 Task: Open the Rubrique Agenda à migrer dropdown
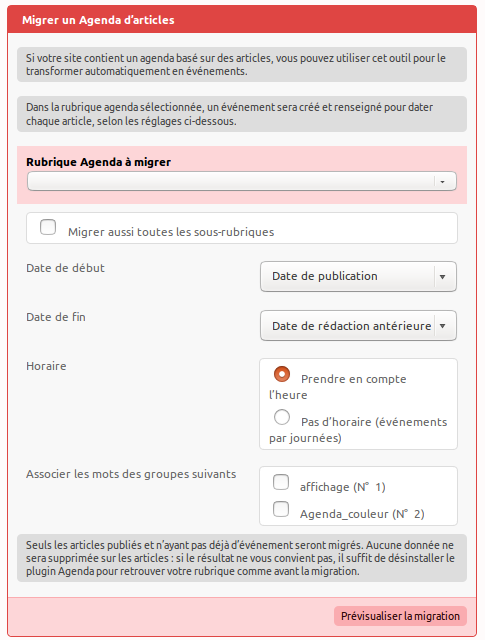tap(242, 181)
